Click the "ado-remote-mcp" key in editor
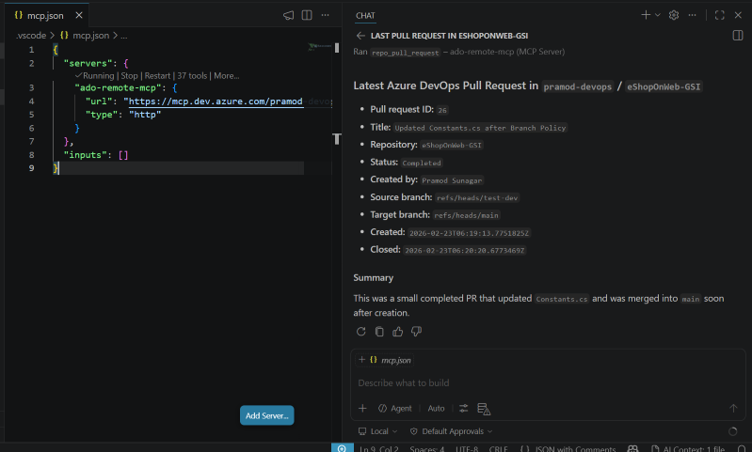752x452 pixels. (x=118, y=88)
